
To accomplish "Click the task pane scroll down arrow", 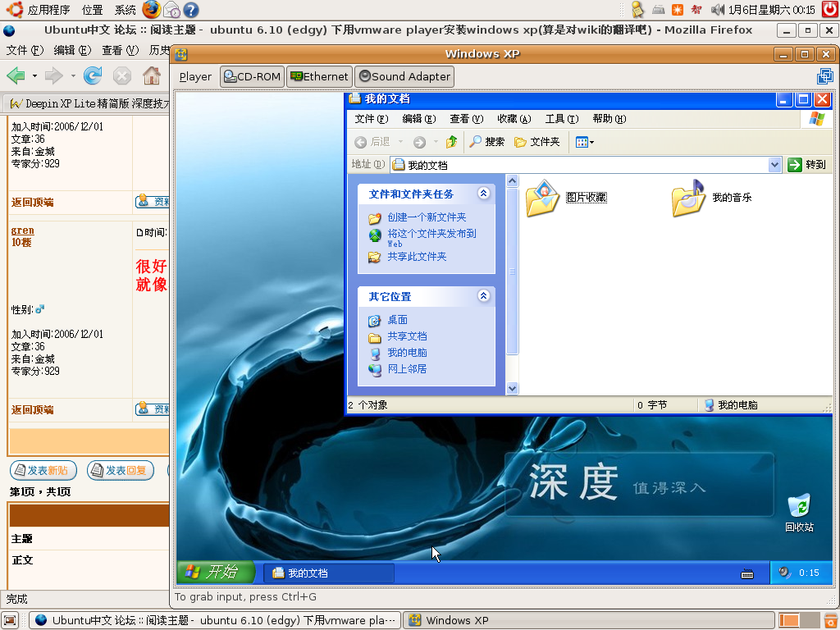I will (512, 389).
